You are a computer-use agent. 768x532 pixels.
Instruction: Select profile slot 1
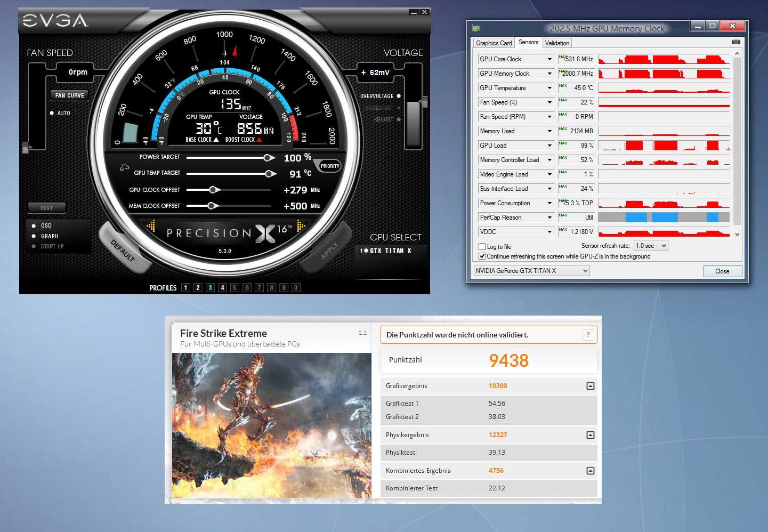pyautogui.click(x=185, y=288)
